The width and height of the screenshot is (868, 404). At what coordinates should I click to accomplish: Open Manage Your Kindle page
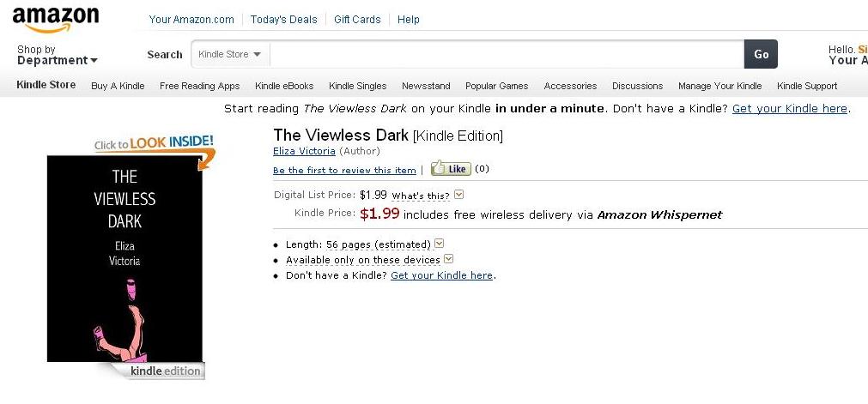click(719, 86)
